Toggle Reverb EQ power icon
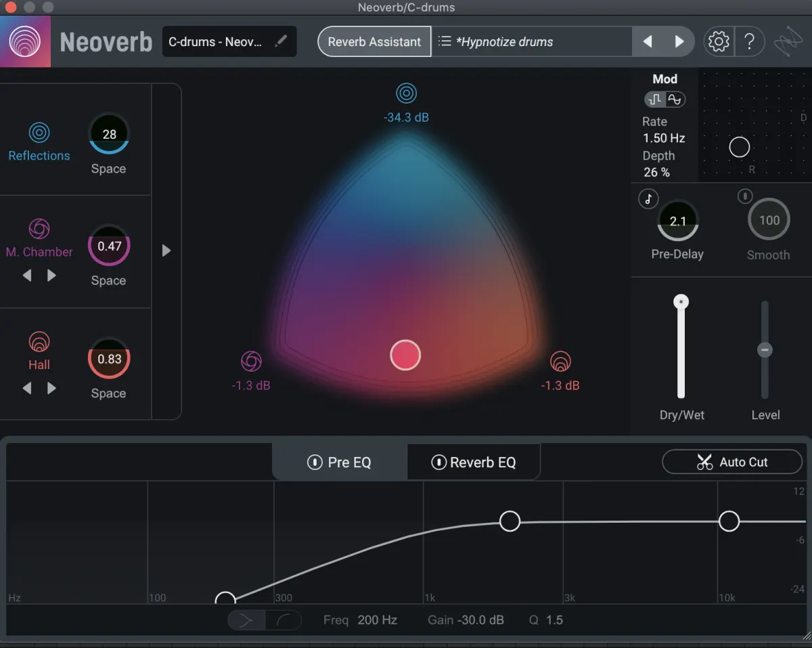This screenshot has height=648, width=812. (438, 462)
